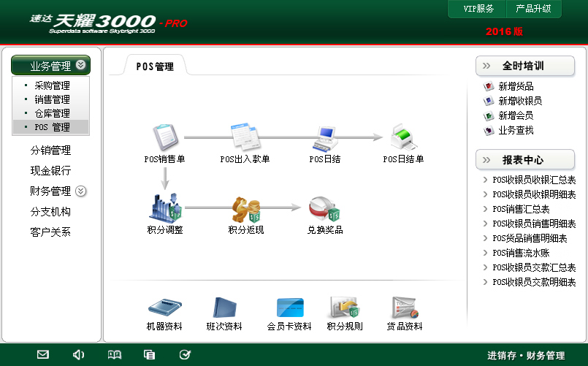Click the 产品升级 button
Screen dimensions: 588x366
click(534, 9)
